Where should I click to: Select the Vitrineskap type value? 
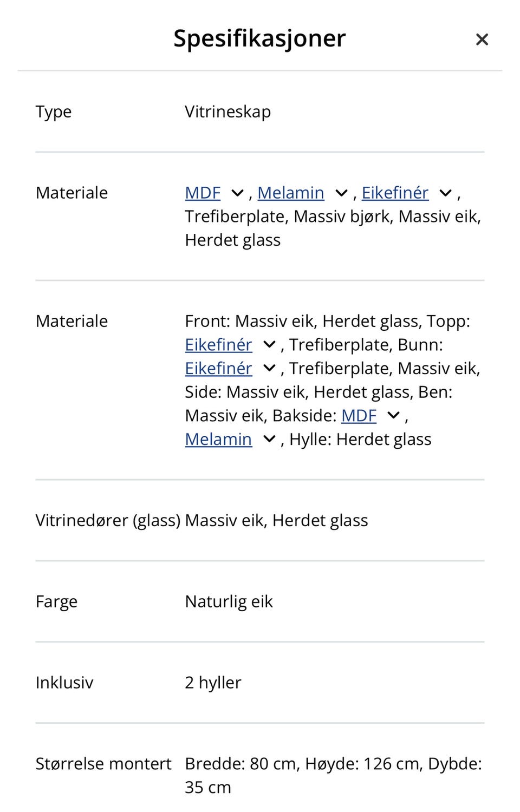click(227, 112)
